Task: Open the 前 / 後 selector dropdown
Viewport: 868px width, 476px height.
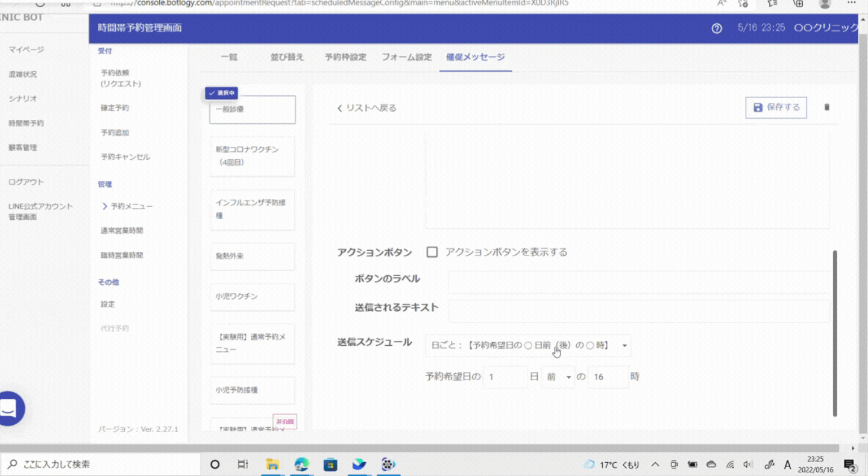Action: [x=558, y=377]
